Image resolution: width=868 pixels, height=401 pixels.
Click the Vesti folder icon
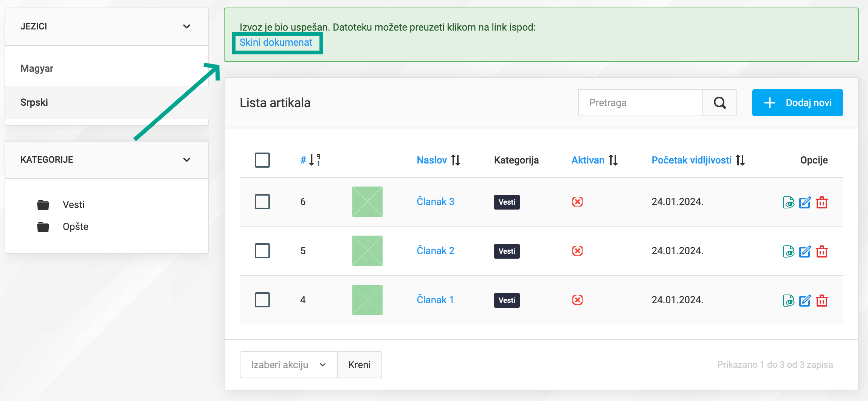[43, 204]
